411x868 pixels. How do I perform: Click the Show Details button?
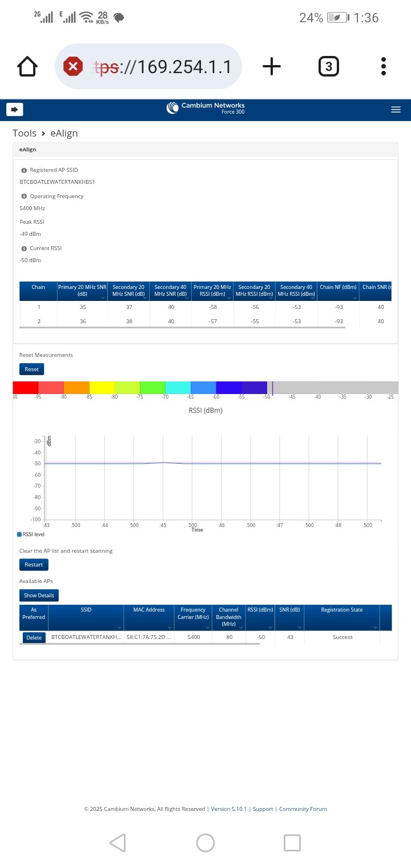tap(39, 596)
